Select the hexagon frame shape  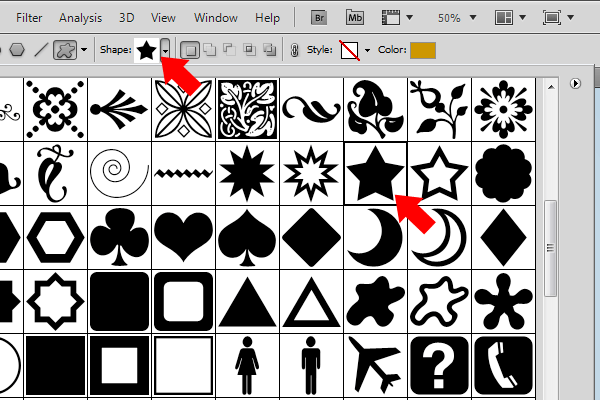click(x=55, y=237)
